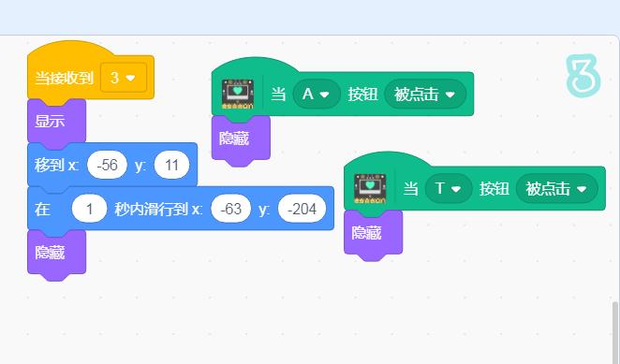Expand the 被点击 dropdown on the A block
This screenshot has height=364, width=620.
pyautogui.click(x=425, y=95)
